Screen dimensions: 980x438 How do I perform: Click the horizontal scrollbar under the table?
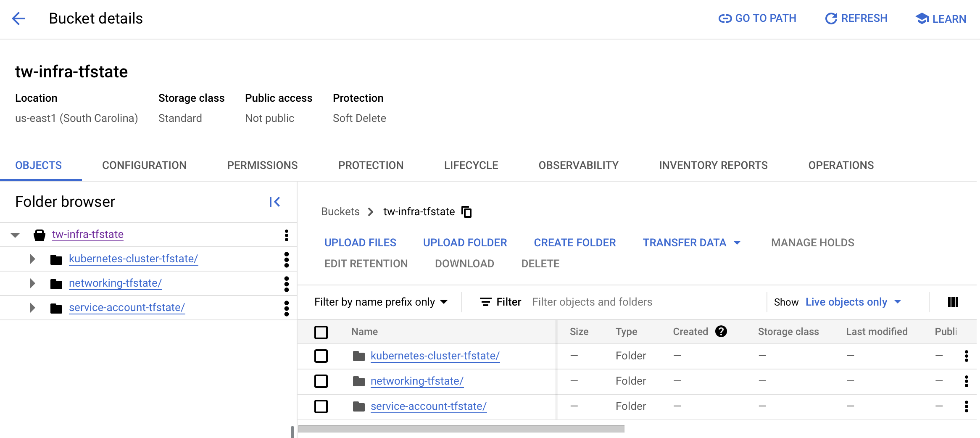point(461,429)
